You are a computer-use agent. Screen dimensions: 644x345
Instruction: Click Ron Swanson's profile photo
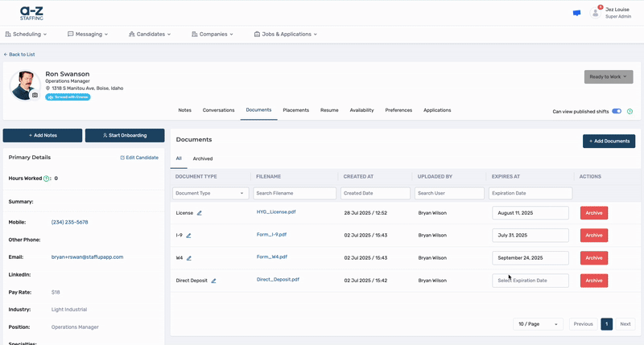[25, 85]
